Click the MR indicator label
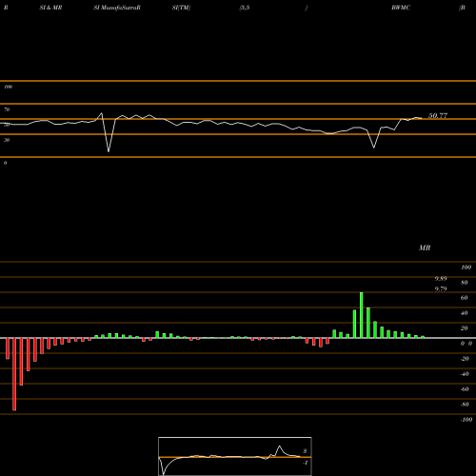The width and height of the screenshot is (476, 476). point(425,248)
